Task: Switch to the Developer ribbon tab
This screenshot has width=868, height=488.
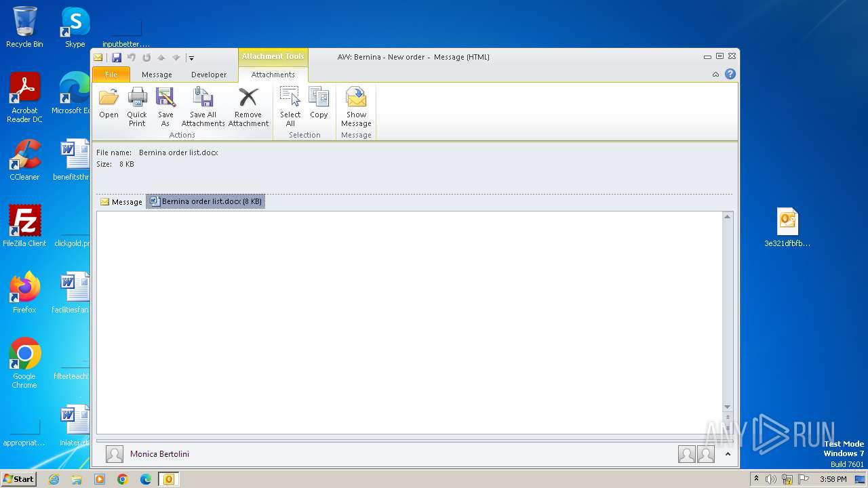Action: pyautogui.click(x=209, y=75)
